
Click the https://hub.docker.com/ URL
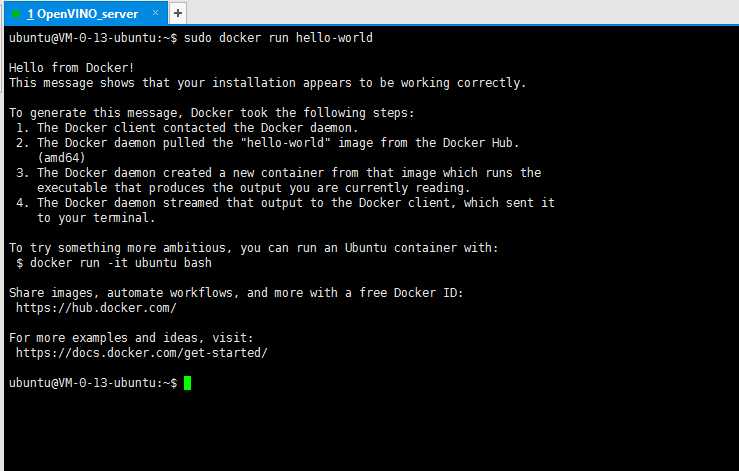click(x=96, y=308)
